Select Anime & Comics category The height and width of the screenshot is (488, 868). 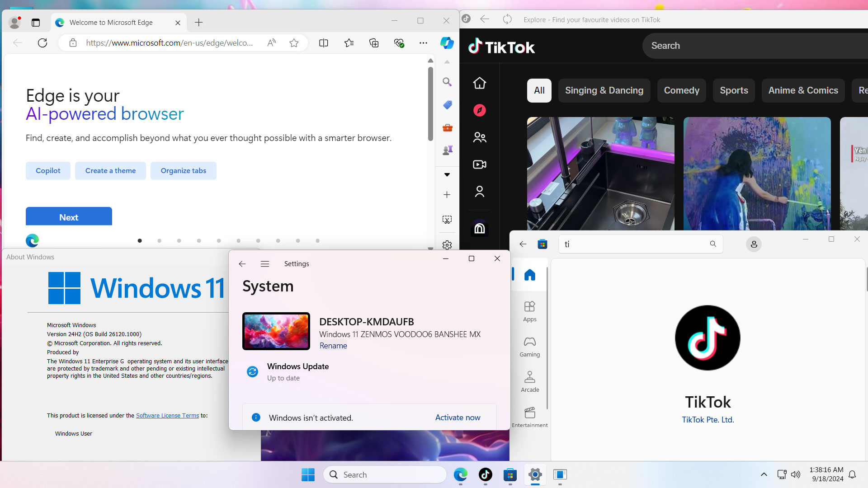[803, 90]
